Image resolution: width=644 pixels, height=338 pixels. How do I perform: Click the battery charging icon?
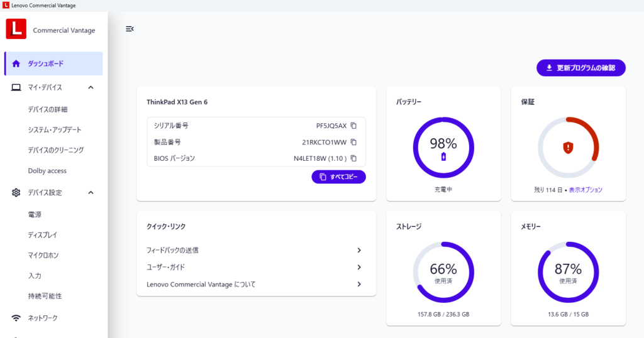click(443, 157)
